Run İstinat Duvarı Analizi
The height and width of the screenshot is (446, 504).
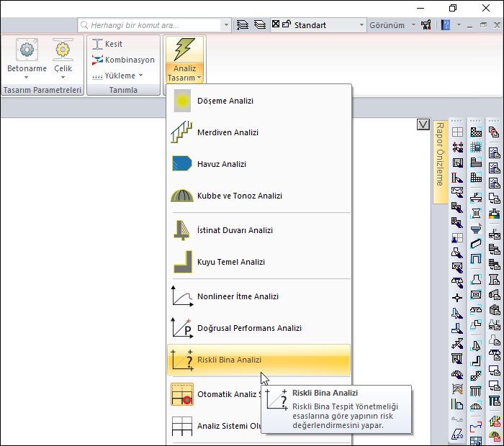235,230
